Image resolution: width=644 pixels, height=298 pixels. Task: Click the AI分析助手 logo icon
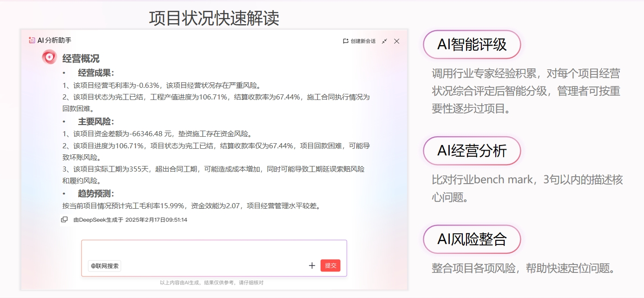pos(32,40)
